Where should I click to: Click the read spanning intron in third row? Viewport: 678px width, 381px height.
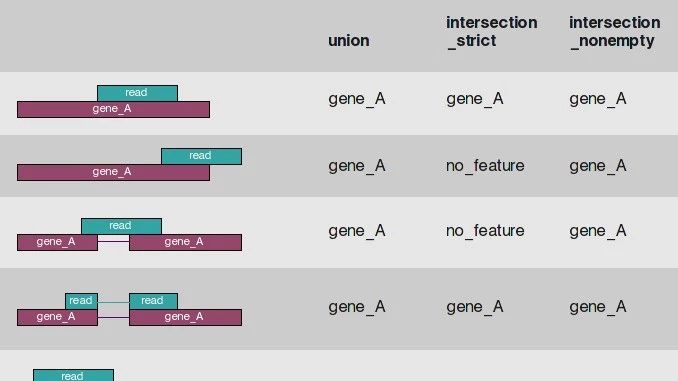pos(122,226)
